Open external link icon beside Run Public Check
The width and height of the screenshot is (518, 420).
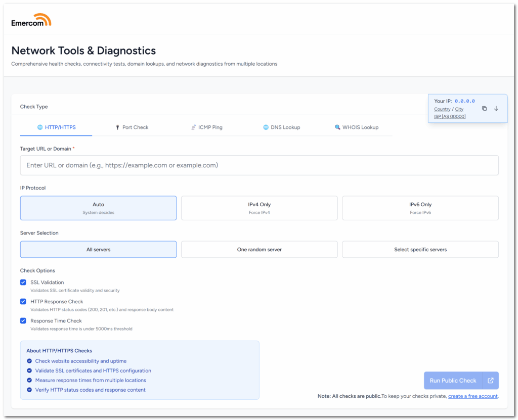[490, 381]
